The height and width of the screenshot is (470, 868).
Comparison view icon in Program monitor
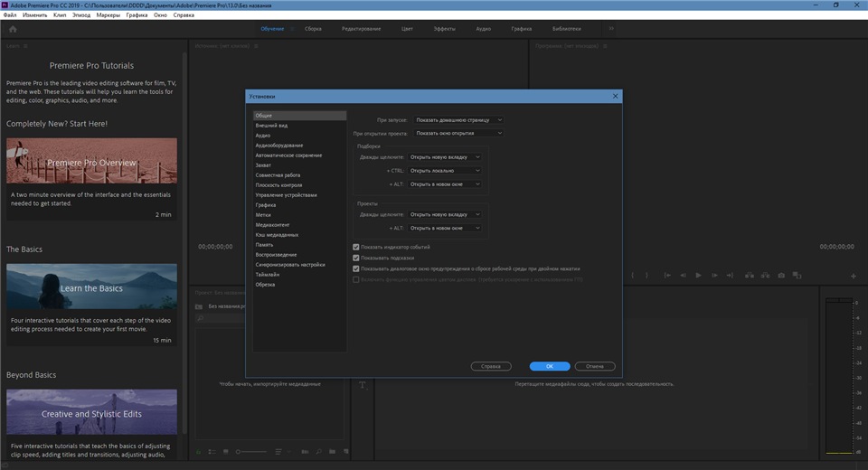pos(797,275)
